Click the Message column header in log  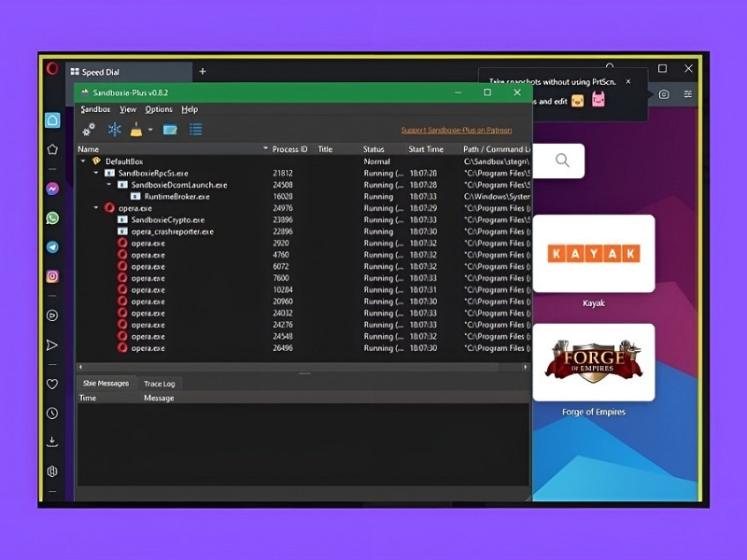159,398
